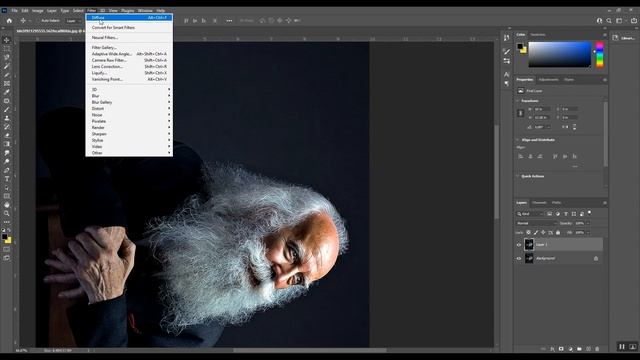Select the Hand tool
The width and height of the screenshot is (640, 360).
pos(7,204)
